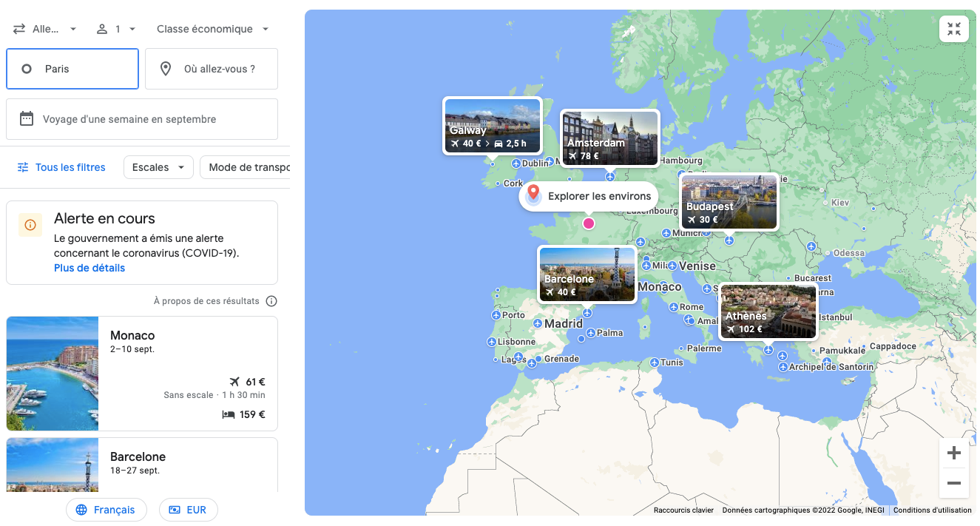Click the globe icon in Français button
Screen dimensions: 980x526
click(x=81, y=510)
